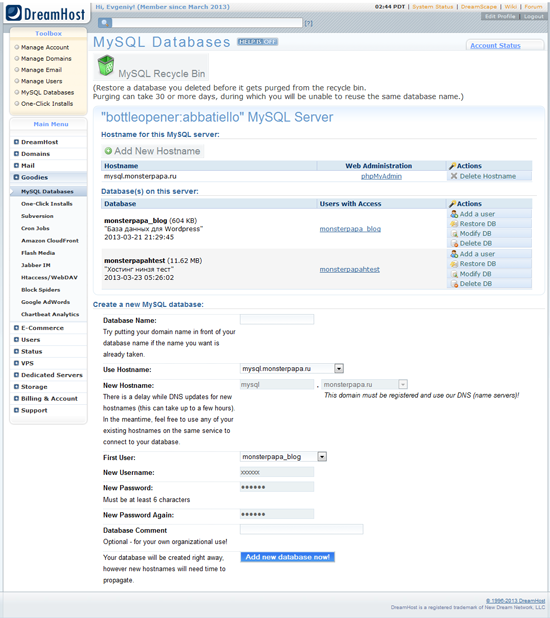Click the Edit Profile button
The width and height of the screenshot is (550, 618).
click(500, 17)
